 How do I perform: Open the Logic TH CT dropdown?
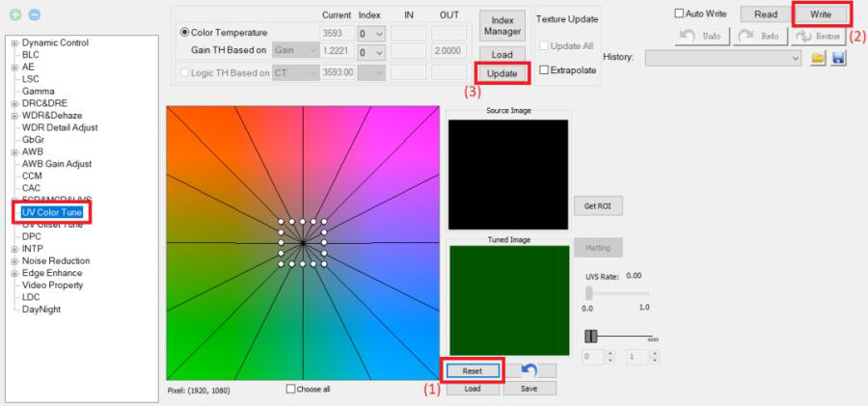[x=295, y=72]
